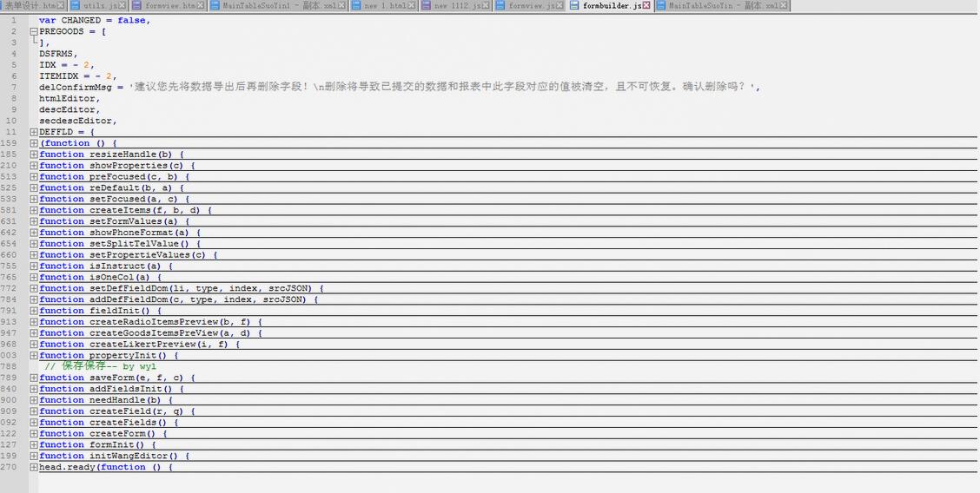Expand the DEFFLD object fold
Viewport: 980px width, 493px height.
pos(34,132)
